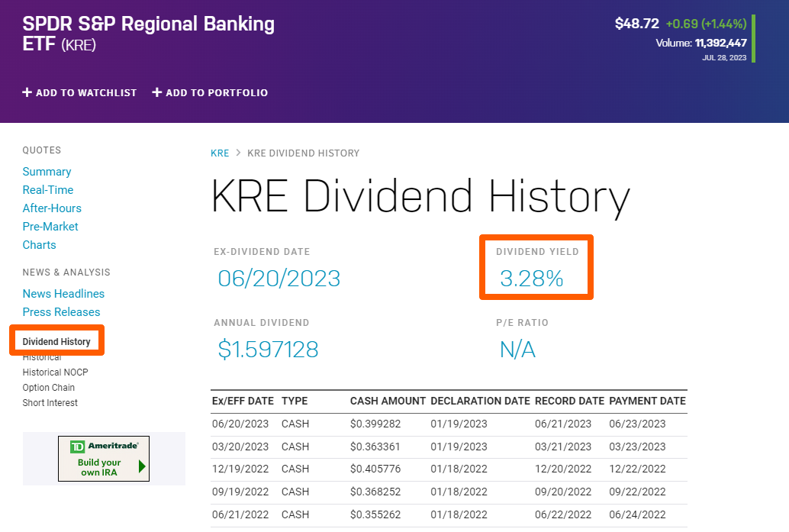Click the Ex/Eff Date column header
Image resolution: width=789 pixels, height=532 pixels.
point(243,401)
